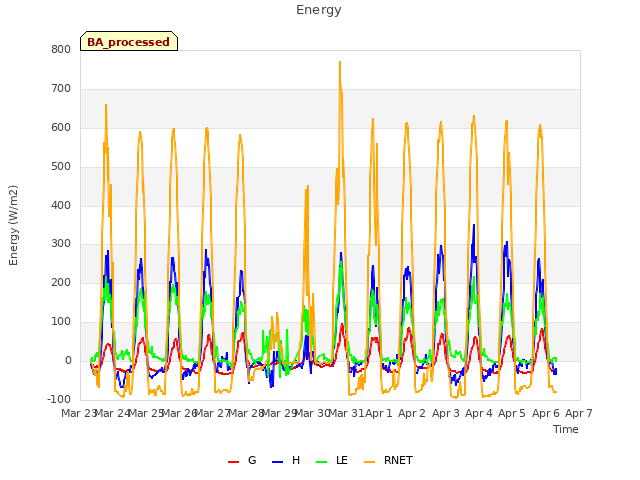Click the orange RNET legend swatch

point(369,461)
